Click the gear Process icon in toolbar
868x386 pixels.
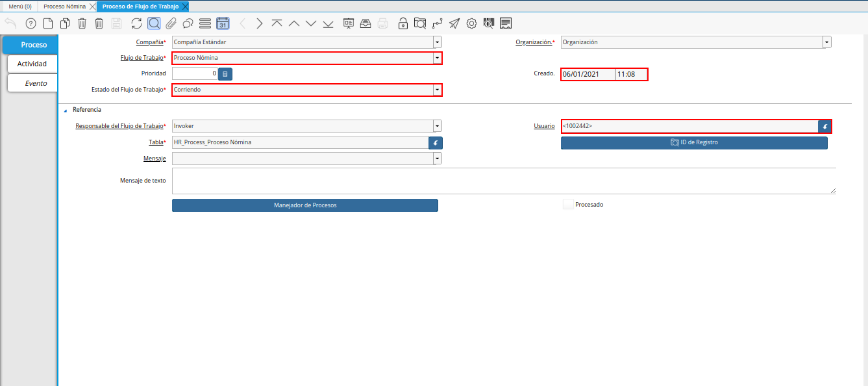(472, 24)
